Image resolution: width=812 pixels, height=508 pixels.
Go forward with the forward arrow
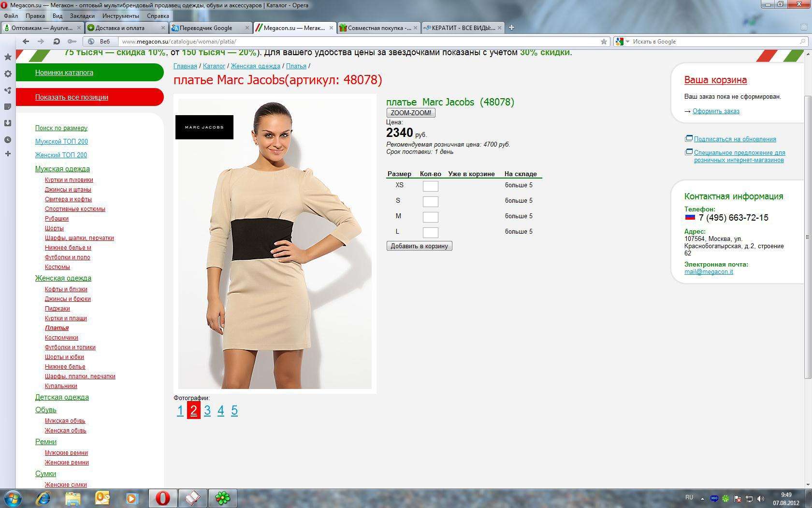coord(41,42)
